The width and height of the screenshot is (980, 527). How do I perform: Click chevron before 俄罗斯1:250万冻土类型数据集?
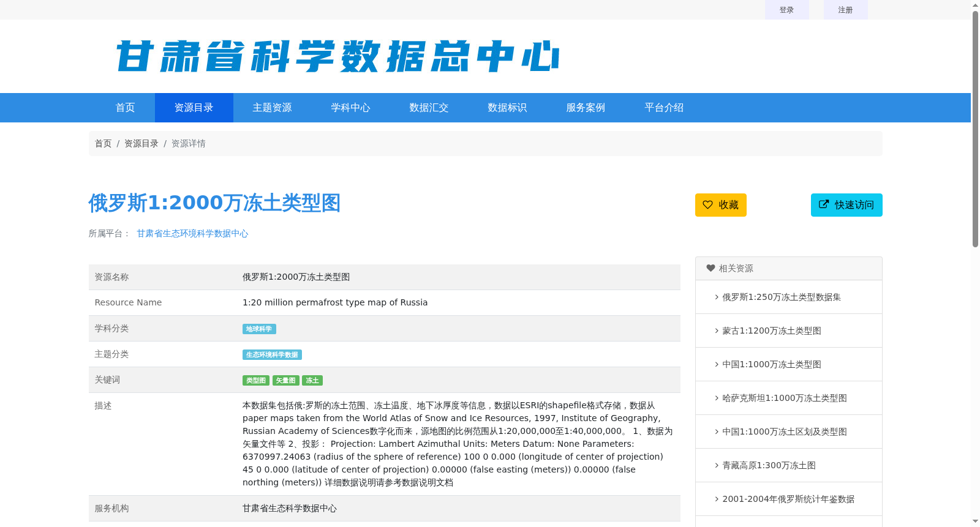point(717,297)
